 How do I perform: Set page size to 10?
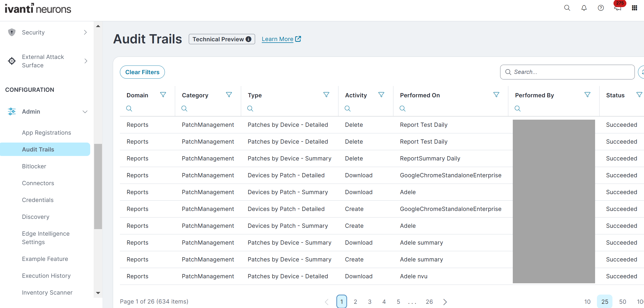587,302
